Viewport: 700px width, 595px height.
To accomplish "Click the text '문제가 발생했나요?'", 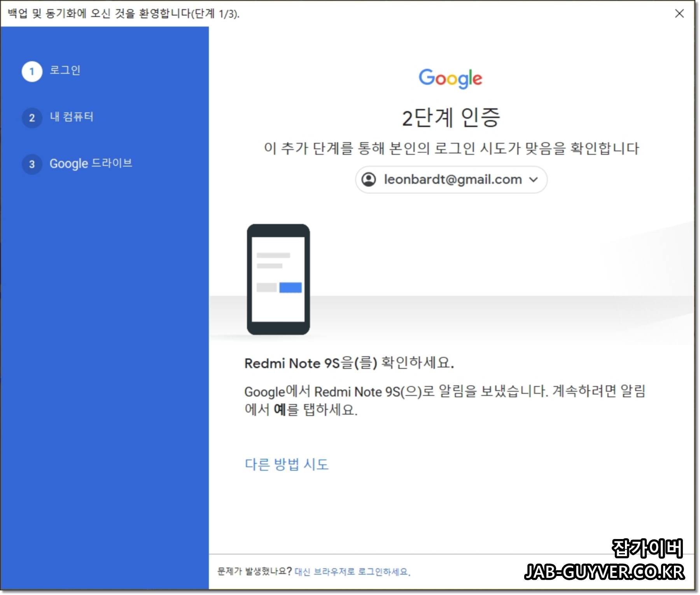I will [x=254, y=571].
